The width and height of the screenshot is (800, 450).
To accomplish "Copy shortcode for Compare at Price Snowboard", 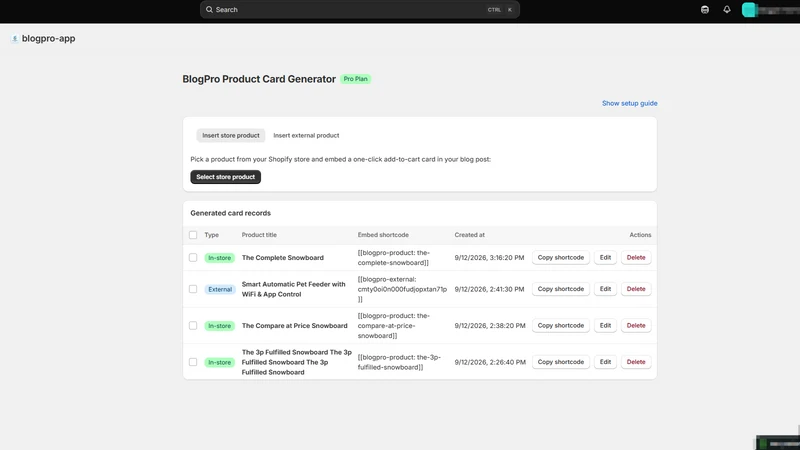I will (561, 326).
